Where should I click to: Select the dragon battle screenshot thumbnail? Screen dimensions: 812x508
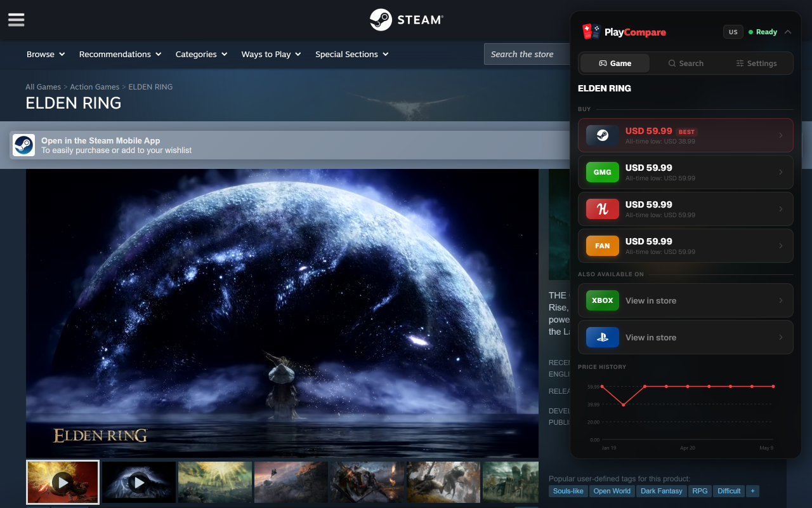[x=367, y=482]
